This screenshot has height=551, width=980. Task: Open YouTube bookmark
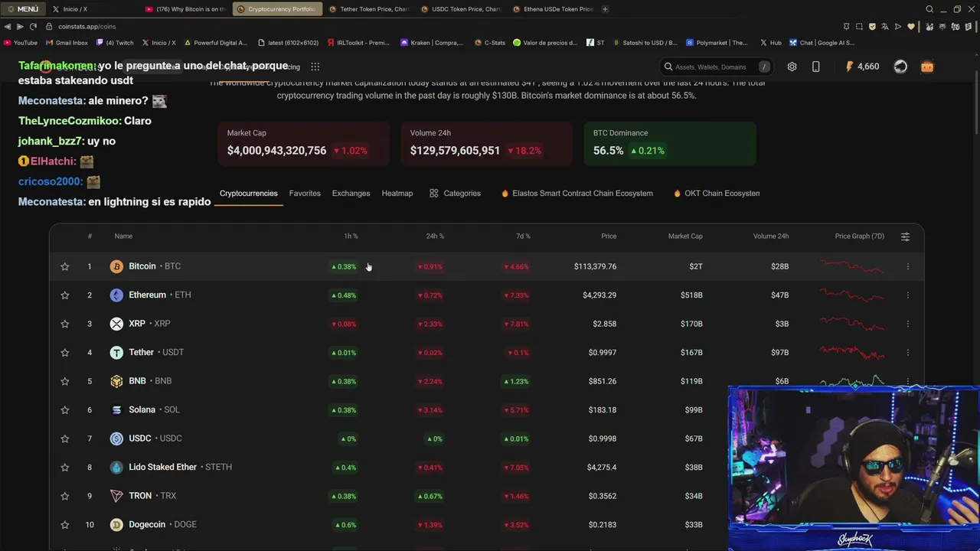pos(21,43)
